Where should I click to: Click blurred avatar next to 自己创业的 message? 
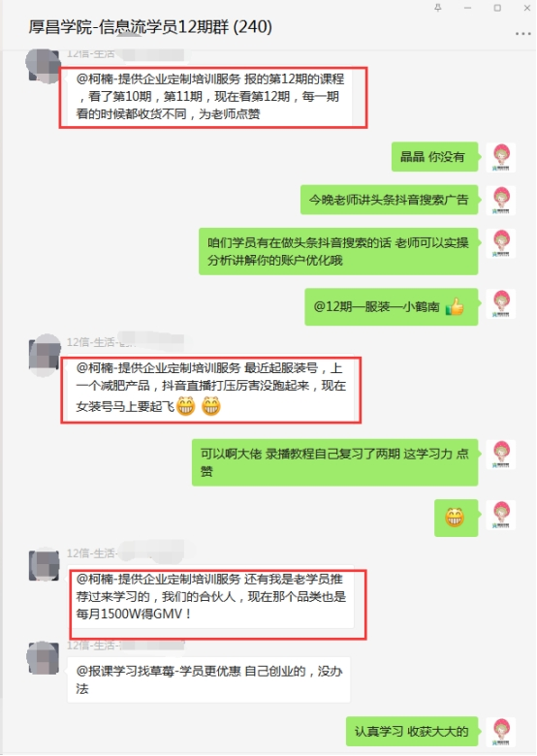(44, 658)
